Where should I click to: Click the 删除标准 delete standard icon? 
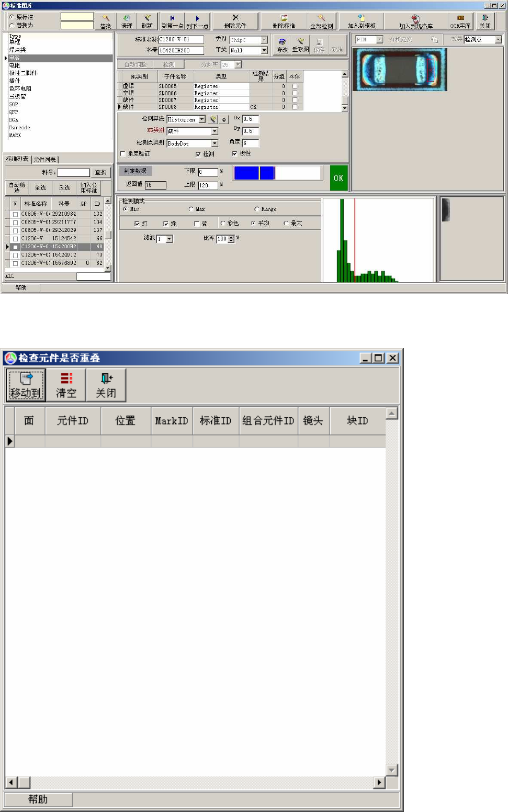click(x=284, y=21)
